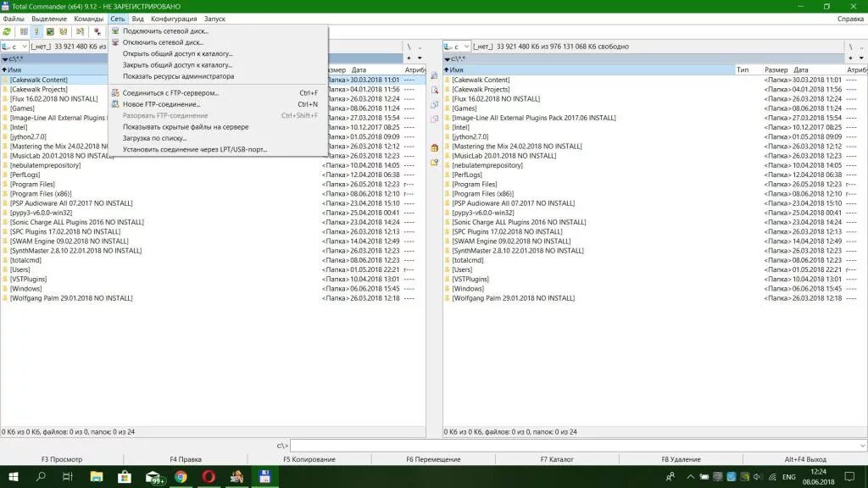Open Task View on the taskbar
Screen dimensions: 868x488
pyautogui.click(x=68, y=476)
